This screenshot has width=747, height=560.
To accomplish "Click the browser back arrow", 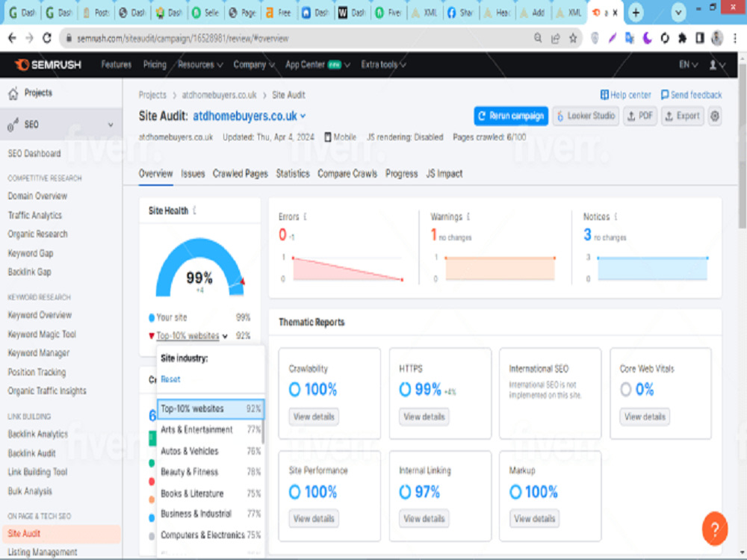I will pos(13,38).
